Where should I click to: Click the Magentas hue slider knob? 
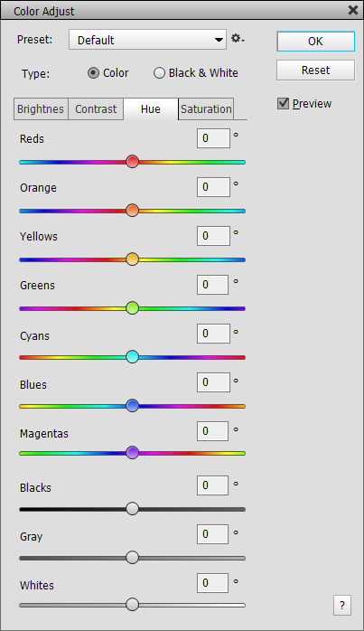pyautogui.click(x=133, y=452)
